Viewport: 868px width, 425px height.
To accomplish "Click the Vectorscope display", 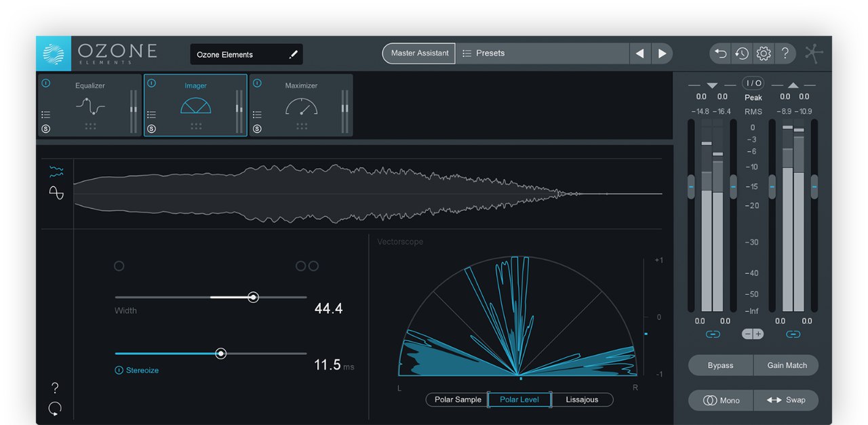I will point(519,316).
